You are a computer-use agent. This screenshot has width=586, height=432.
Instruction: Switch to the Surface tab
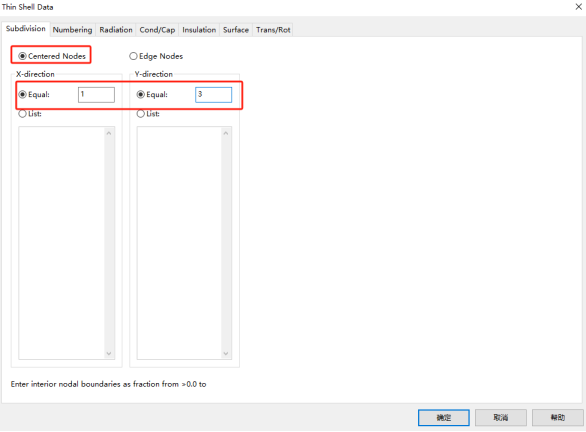click(236, 30)
